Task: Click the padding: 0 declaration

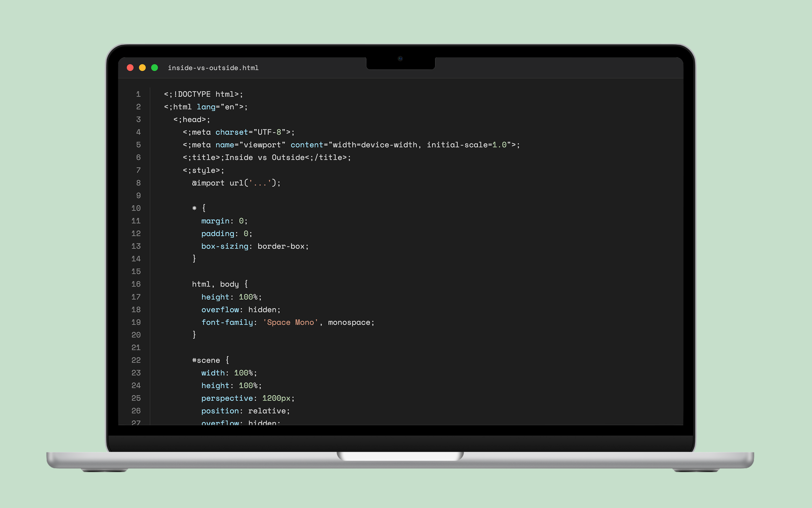Action: (227, 233)
